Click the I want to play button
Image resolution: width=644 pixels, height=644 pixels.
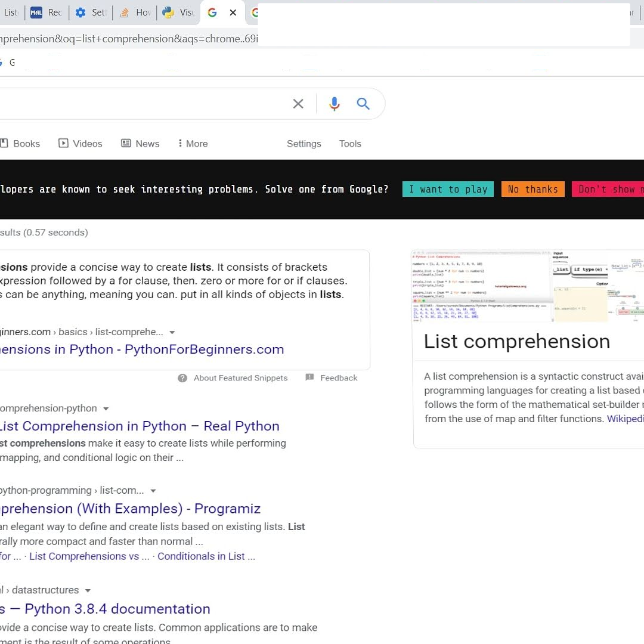448,190
